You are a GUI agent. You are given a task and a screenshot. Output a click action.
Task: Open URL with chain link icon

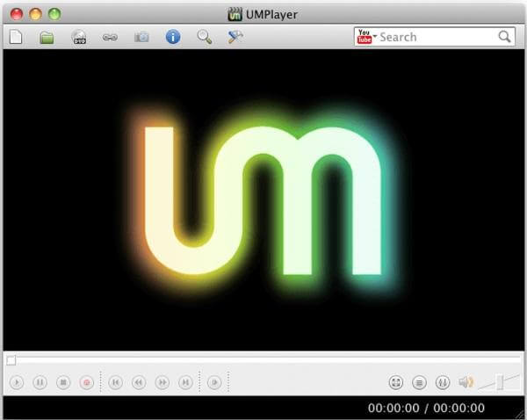pyautogui.click(x=110, y=37)
